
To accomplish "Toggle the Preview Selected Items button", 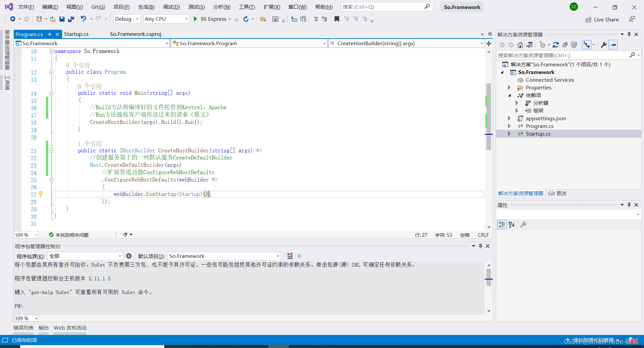I will tap(613, 45).
